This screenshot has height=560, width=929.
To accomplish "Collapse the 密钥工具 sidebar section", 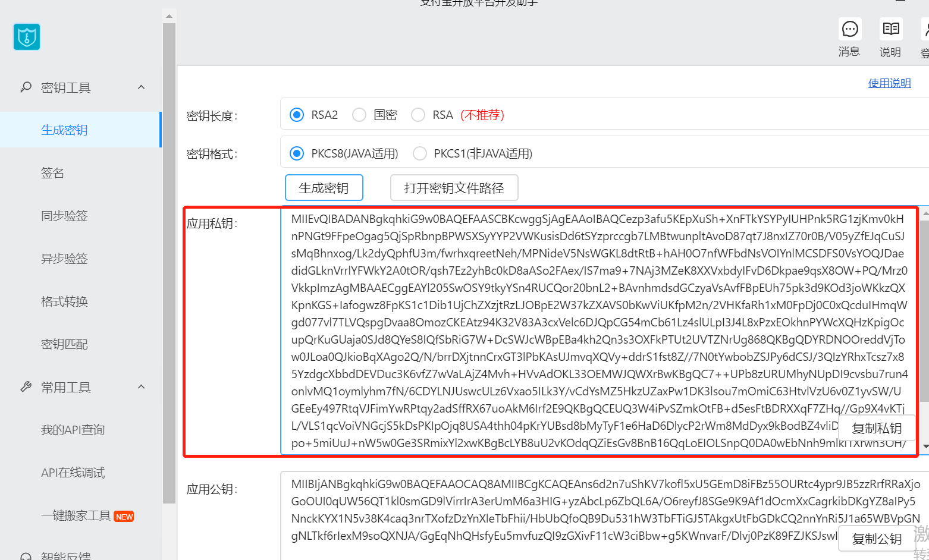I will pos(141,87).
